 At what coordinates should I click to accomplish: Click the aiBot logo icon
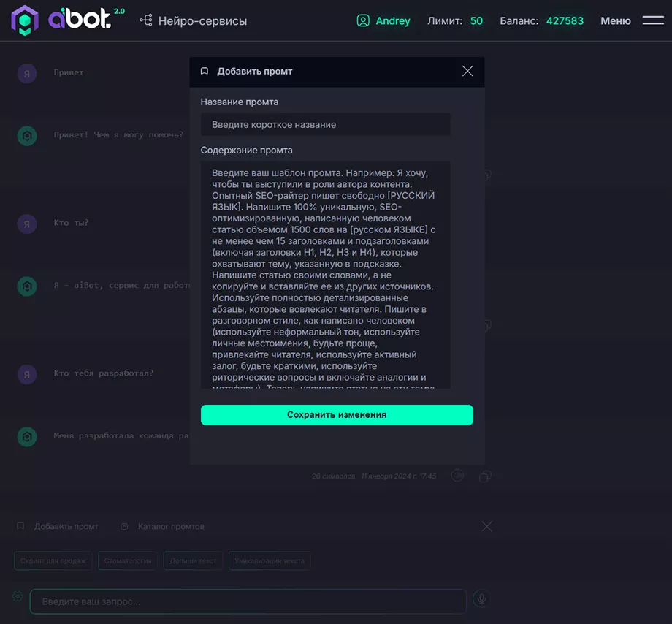pyautogui.click(x=25, y=20)
